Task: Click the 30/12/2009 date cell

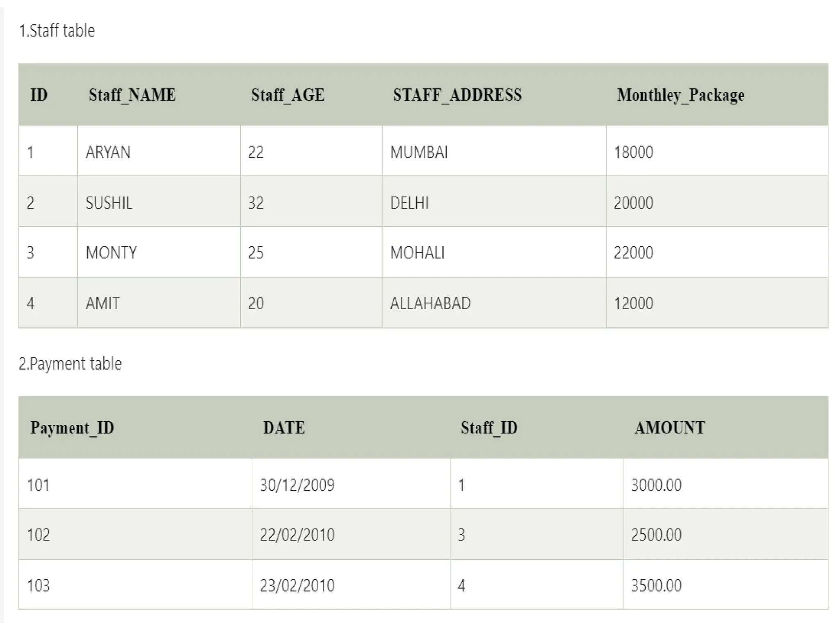Action: click(x=297, y=485)
